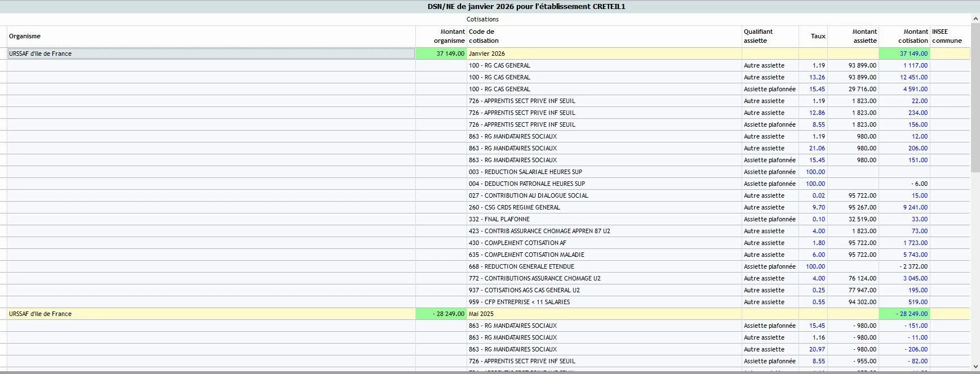
Task: Click the 9 241.00 Montant cotisation cell
Action: 904,207
